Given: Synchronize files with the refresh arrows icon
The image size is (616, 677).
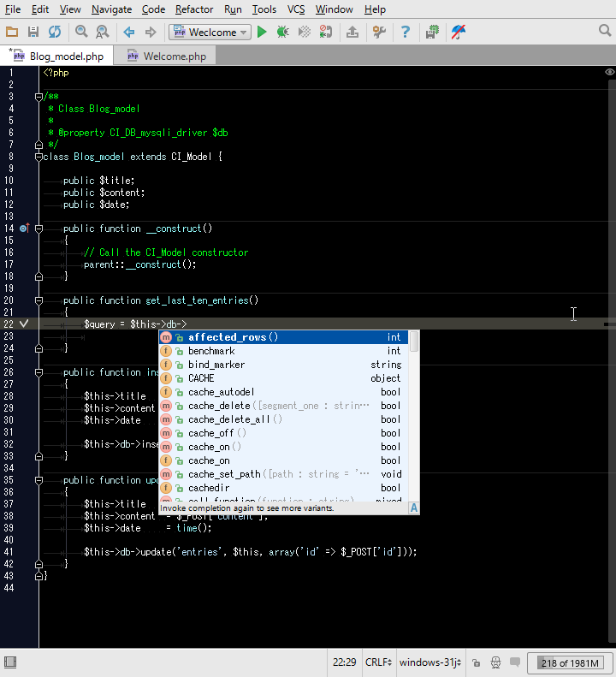Looking at the screenshot, I should pyautogui.click(x=55, y=32).
